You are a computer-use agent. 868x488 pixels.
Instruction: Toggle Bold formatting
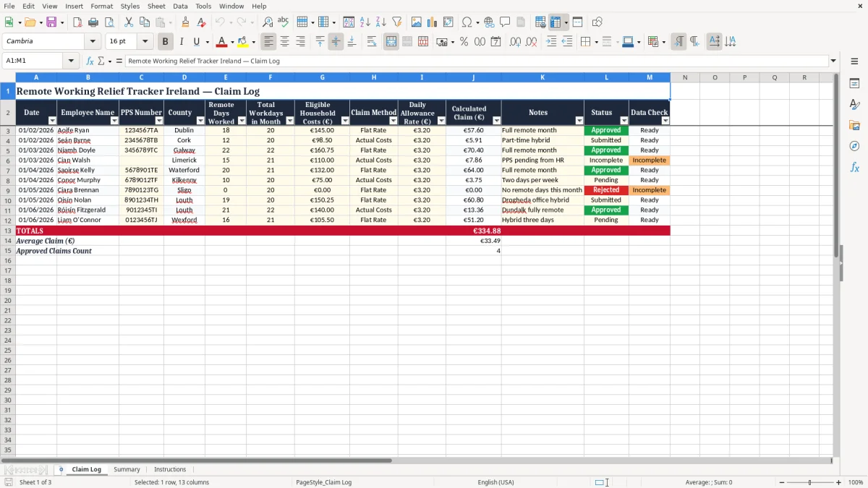point(165,42)
